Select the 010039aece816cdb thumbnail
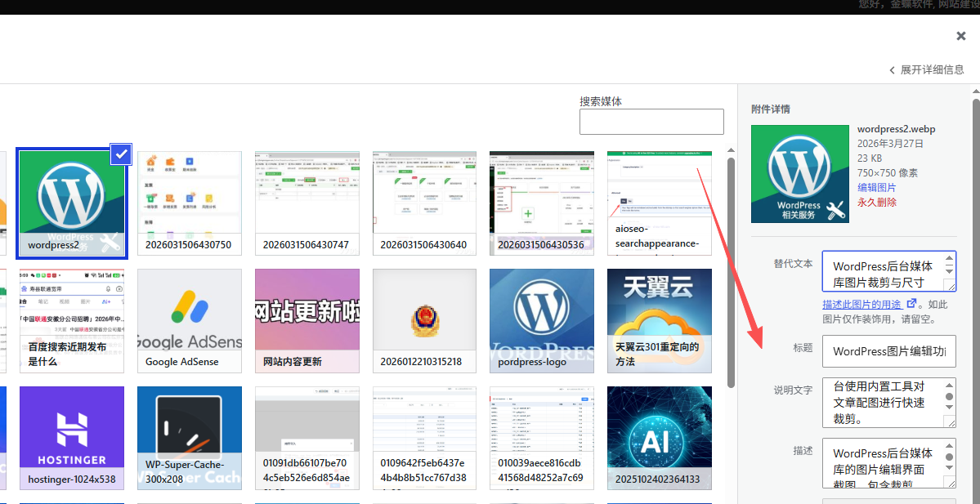Image resolution: width=980 pixels, height=504 pixels. [542, 439]
